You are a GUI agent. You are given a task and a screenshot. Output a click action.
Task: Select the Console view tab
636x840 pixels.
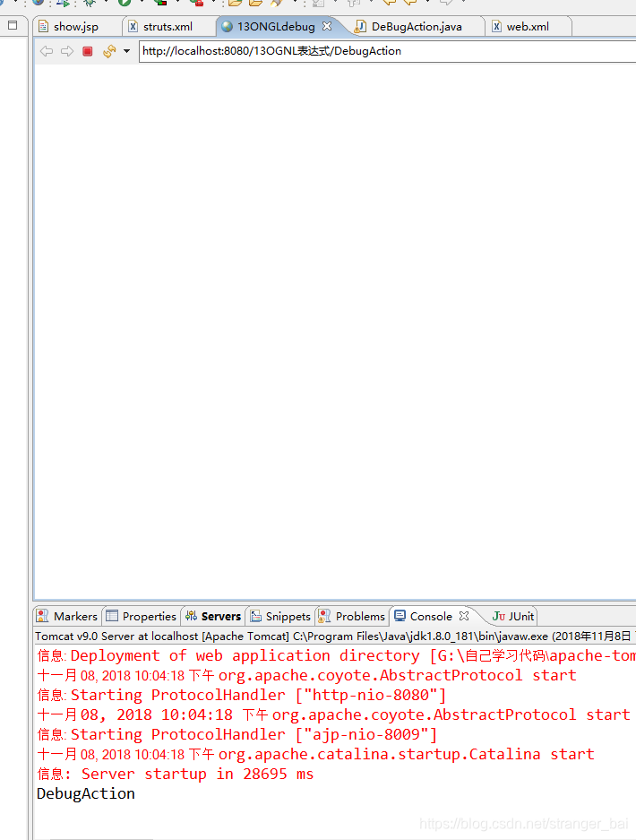pyautogui.click(x=431, y=616)
